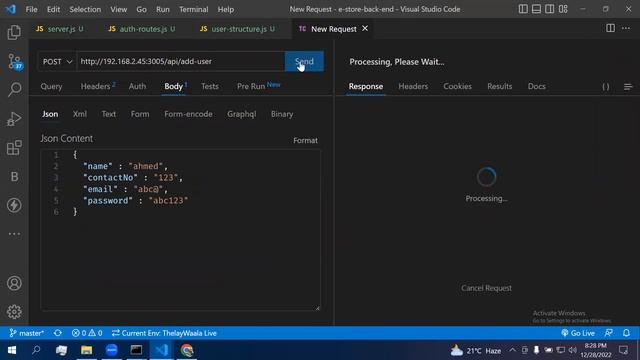Open the Manage gear icon

point(14,311)
